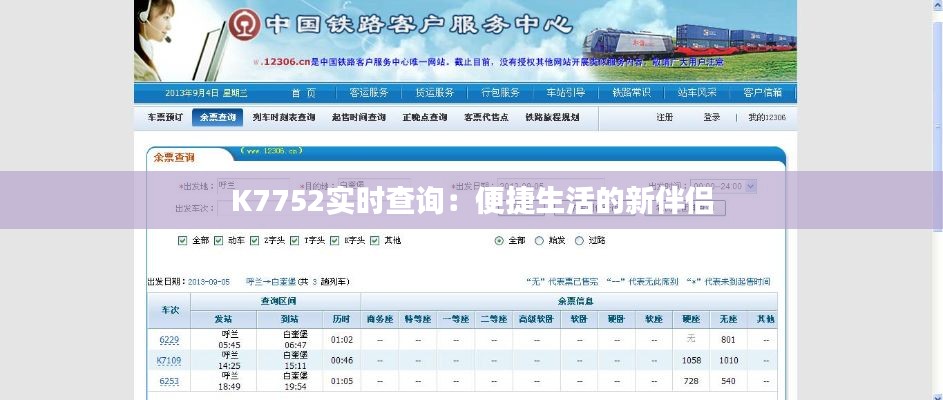
Task: Click the 硬座 column header
Action: pos(692,319)
